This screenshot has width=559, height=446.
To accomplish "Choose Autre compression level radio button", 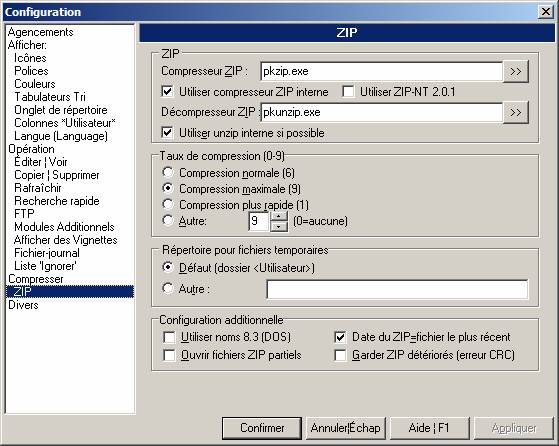I will pos(168,220).
